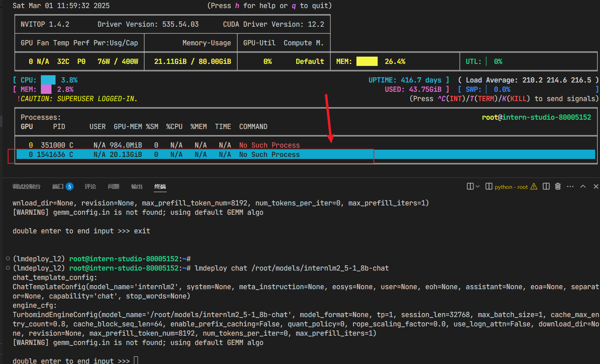The width and height of the screenshot is (600, 364).
Task: Click the terminal input prompt after double enter to end input
Action: (x=136, y=359)
